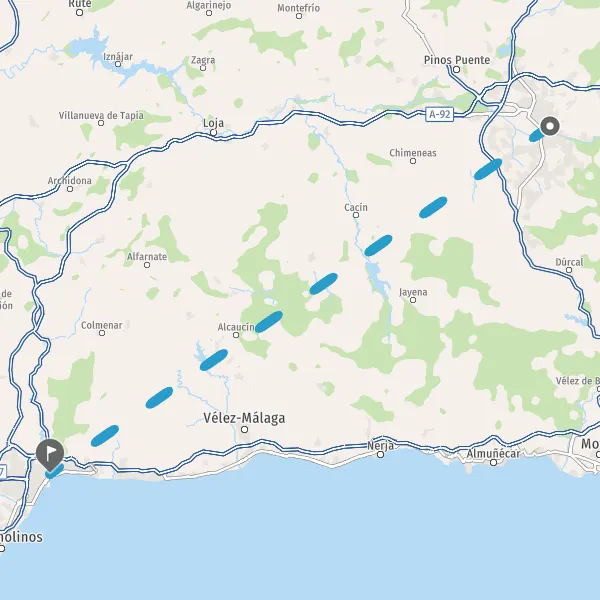Viewport: 600px width, 600px height.
Task: Click the Nerja town circle marker
Action: (x=380, y=455)
